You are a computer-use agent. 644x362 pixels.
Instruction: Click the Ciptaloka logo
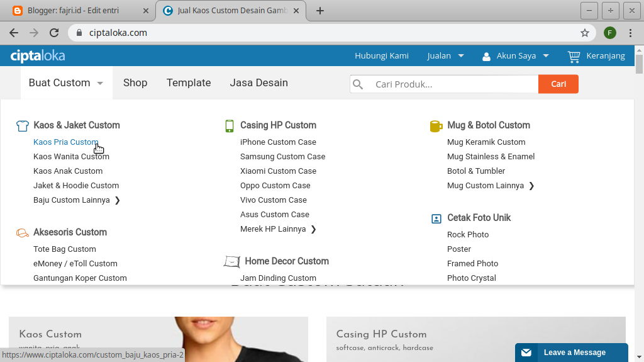(37, 56)
